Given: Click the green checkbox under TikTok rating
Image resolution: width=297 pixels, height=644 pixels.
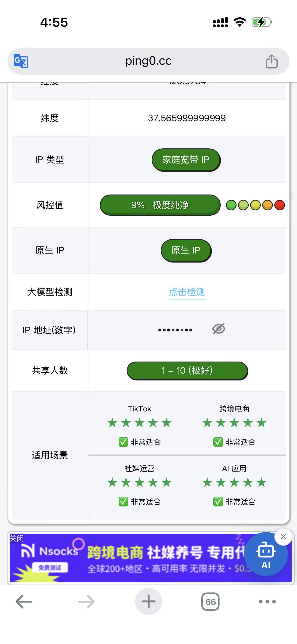Looking at the screenshot, I should [x=123, y=442].
